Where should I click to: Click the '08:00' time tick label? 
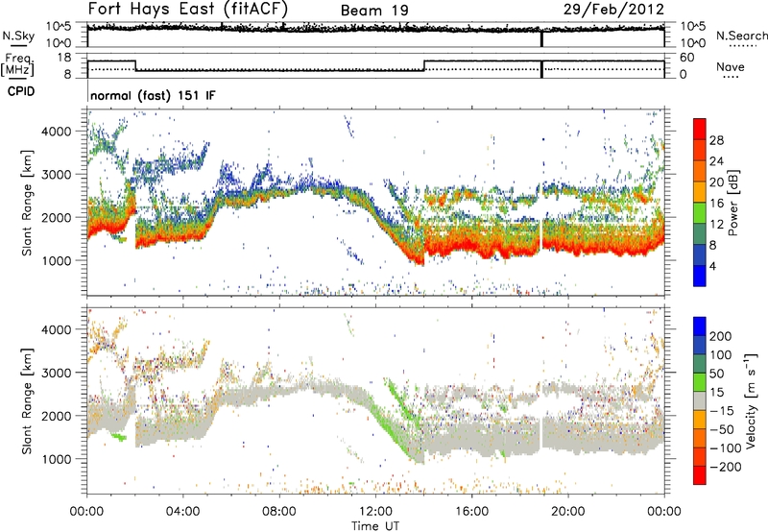tap(278, 512)
